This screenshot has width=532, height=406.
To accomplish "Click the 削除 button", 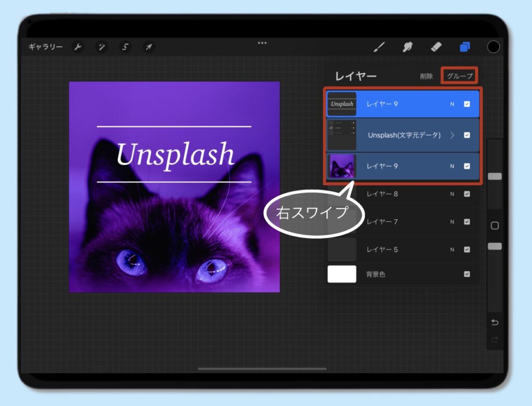I will click(427, 76).
